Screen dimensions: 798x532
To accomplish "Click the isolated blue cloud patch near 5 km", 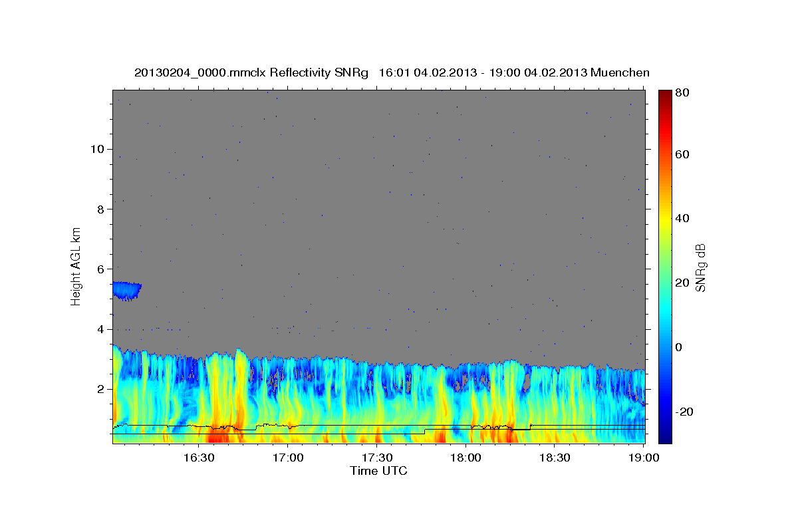I will (x=126, y=291).
